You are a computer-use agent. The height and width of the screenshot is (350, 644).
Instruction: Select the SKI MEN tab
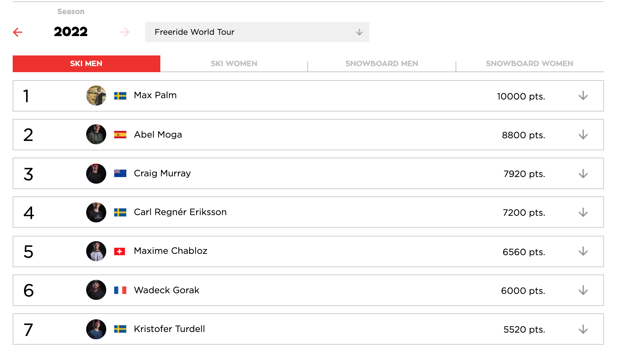click(x=86, y=63)
